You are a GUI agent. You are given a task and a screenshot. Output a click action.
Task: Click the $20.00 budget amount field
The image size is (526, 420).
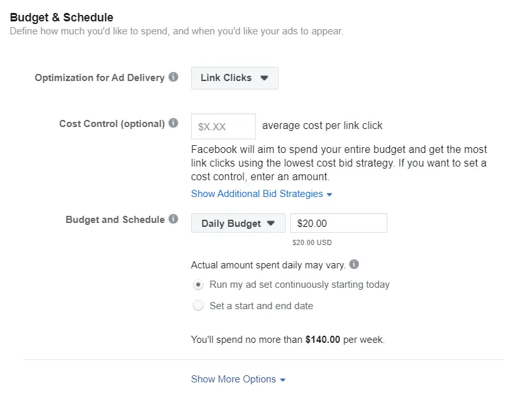338,224
